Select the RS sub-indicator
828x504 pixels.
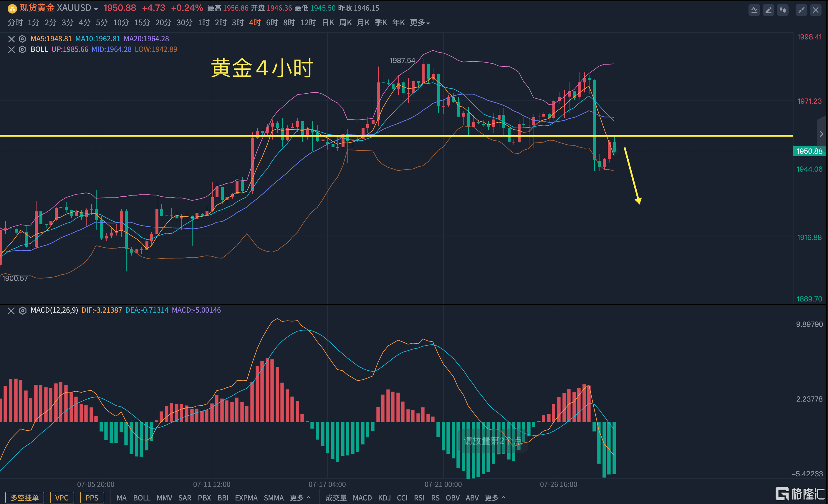coord(435,498)
